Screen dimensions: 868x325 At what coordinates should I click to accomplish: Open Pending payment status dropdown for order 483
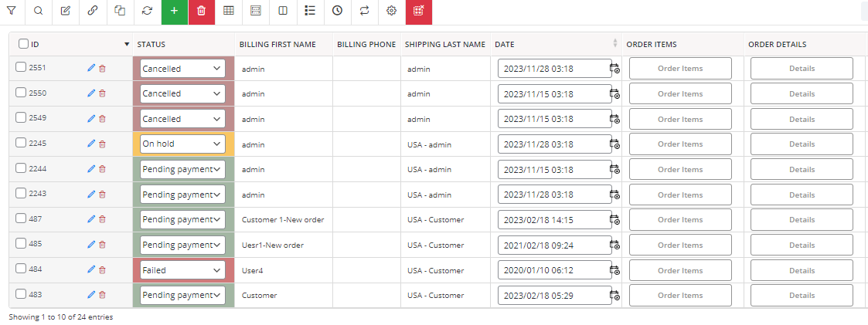(182, 295)
